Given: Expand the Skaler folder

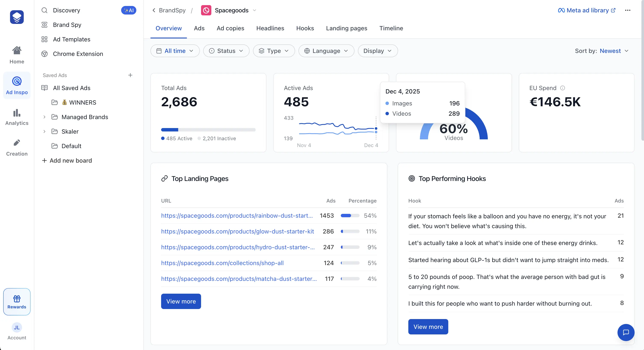Looking at the screenshot, I should pyautogui.click(x=44, y=131).
